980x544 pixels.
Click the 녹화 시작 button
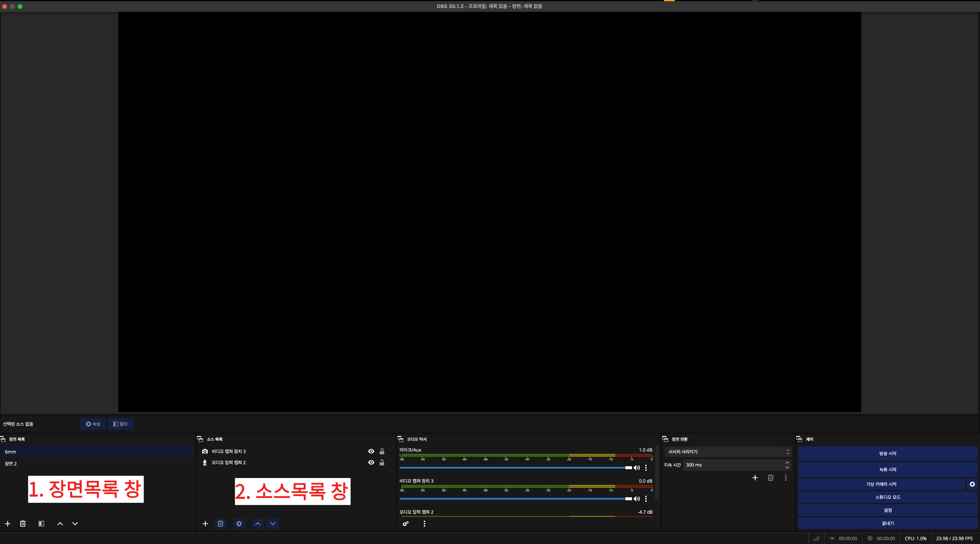click(x=888, y=470)
